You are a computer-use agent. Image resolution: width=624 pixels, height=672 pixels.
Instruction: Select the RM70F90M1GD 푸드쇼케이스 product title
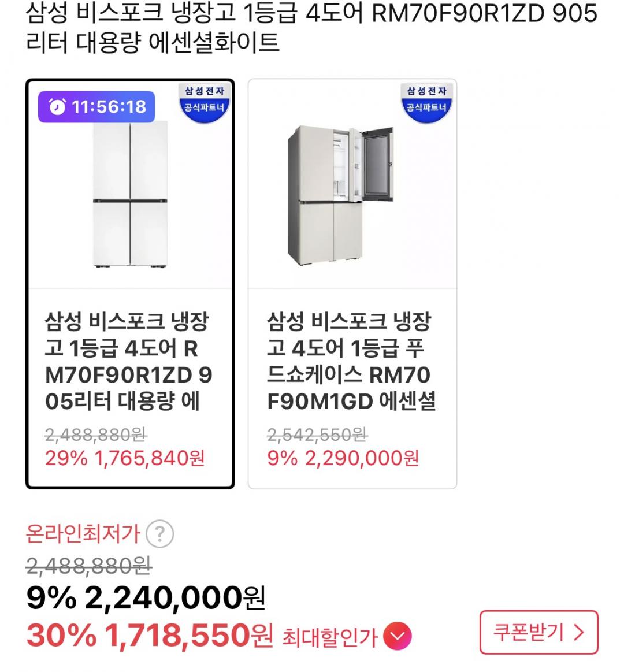(351, 362)
